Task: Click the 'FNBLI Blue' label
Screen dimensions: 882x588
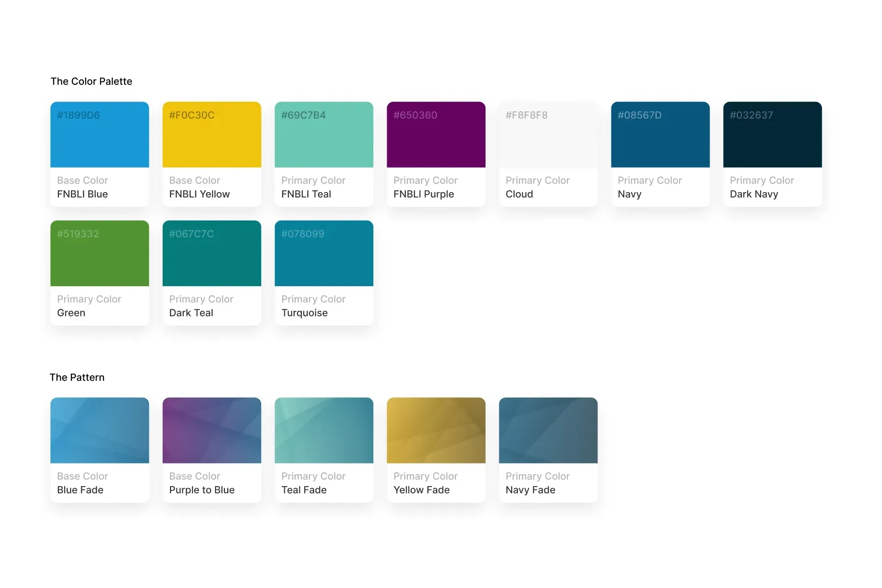Action: click(82, 194)
